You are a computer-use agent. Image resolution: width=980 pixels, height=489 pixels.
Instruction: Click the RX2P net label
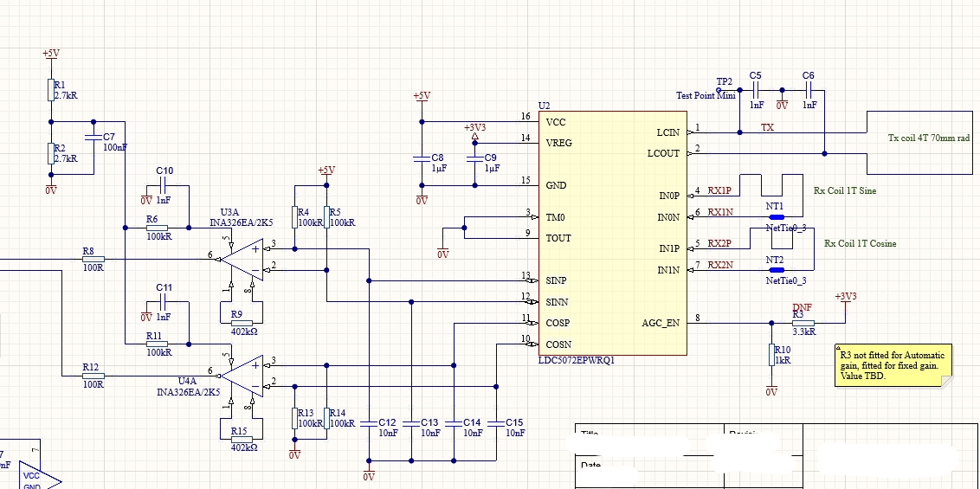[x=719, y=243]
